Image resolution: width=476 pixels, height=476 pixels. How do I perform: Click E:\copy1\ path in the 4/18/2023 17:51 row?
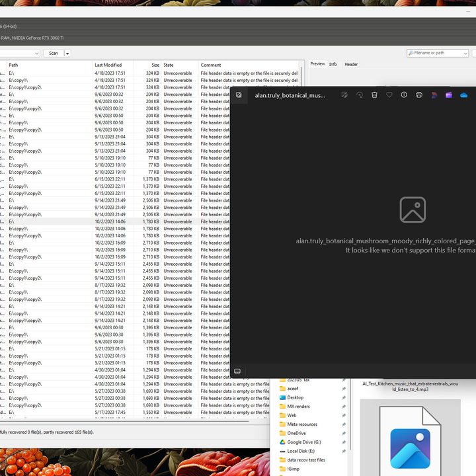pyautogui.click(x=19, y=80)
